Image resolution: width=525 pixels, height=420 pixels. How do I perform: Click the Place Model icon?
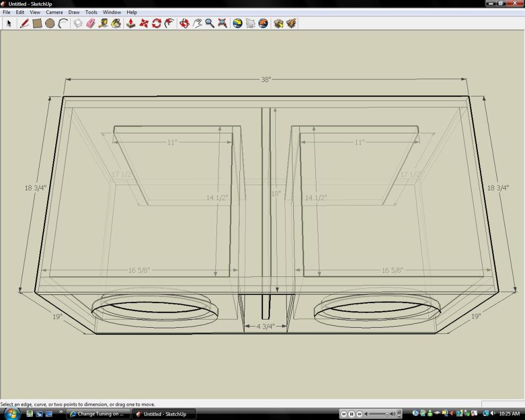[x=263, y=24]
